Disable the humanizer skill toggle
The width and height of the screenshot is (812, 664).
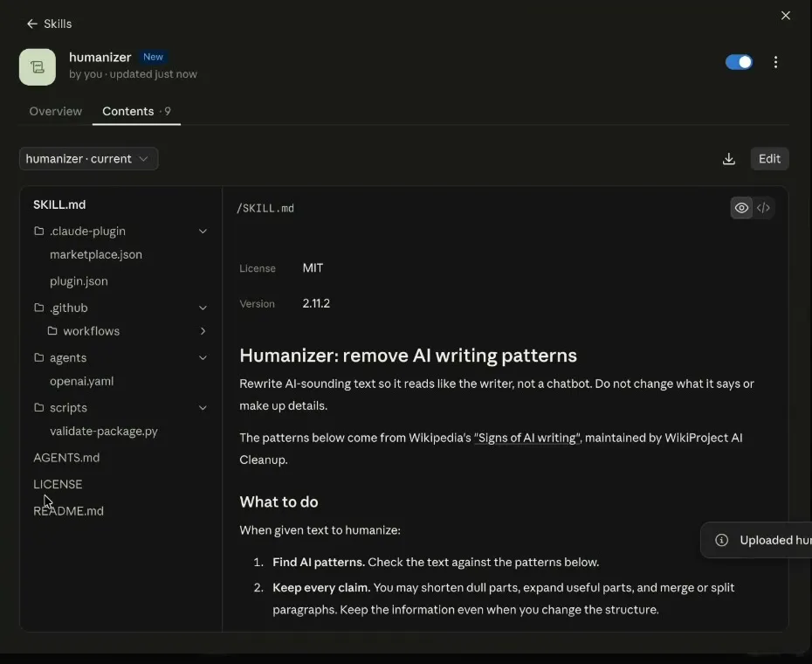click(x=739, y=62)
